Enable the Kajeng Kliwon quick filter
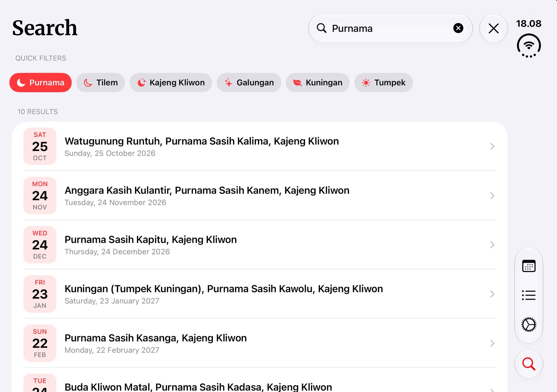 (171, 82)
